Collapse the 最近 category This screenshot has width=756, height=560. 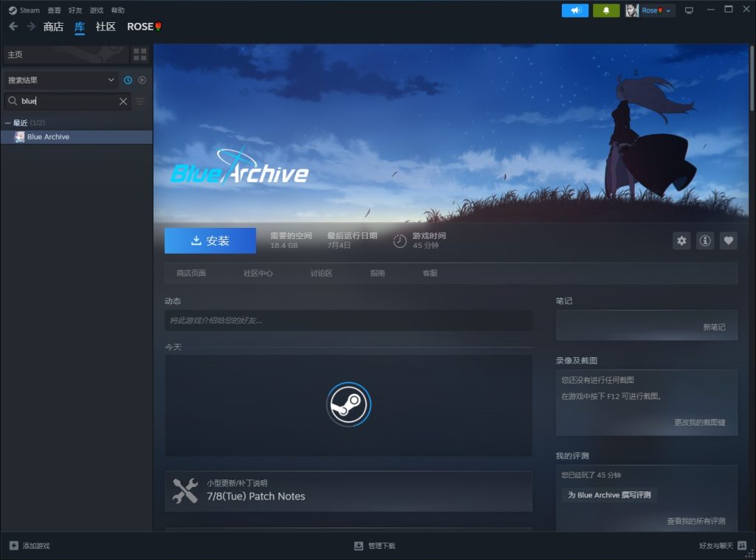click(x=7, y=123)
